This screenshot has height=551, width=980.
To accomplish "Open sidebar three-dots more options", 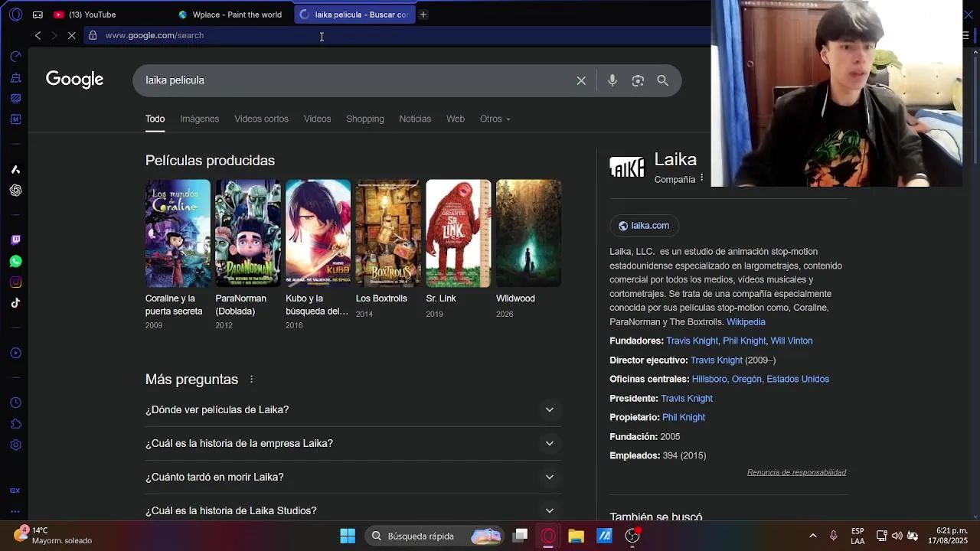I will pos(15,511).
